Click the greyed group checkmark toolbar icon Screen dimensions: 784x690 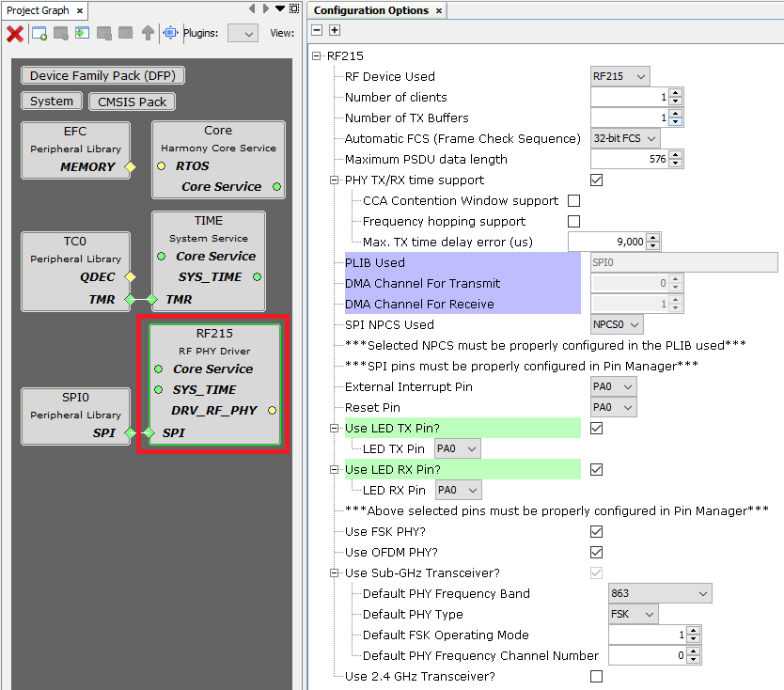coord(104,34)
